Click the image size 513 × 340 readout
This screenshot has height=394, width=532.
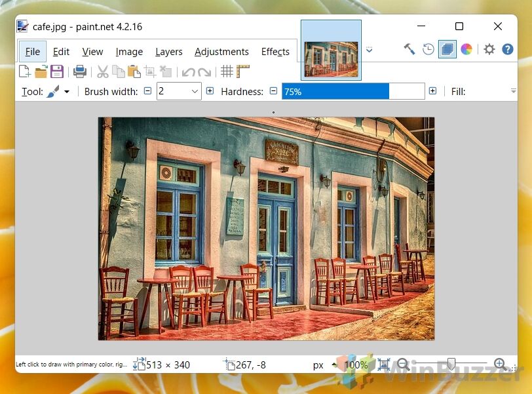coord(168,364)
